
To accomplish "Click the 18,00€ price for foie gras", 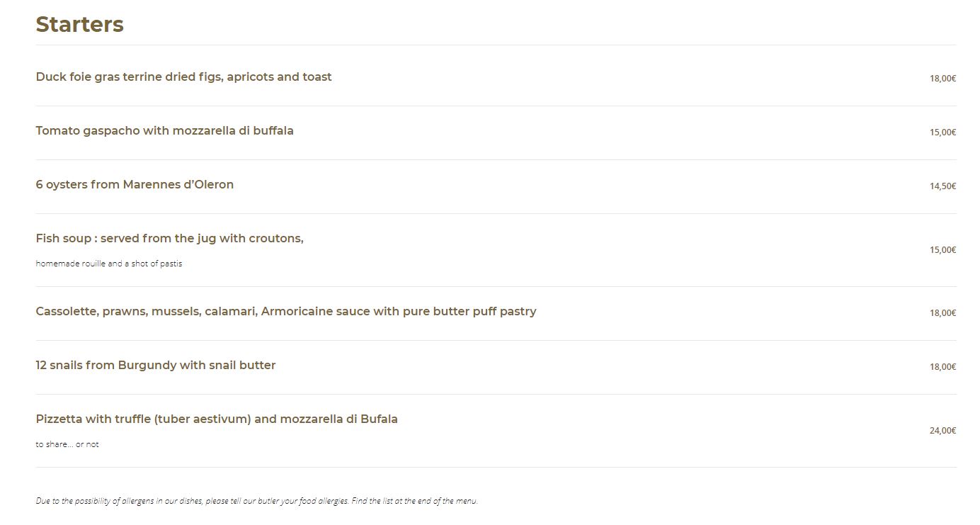I will (x=942, y=79).
